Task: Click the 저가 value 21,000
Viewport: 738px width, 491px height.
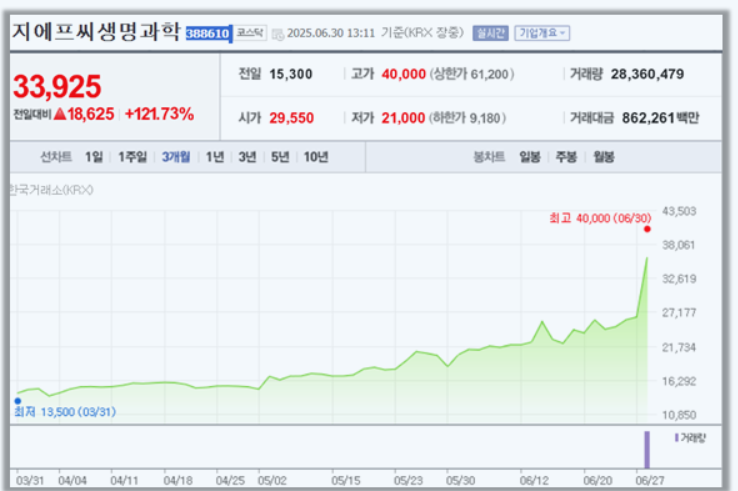Action: coord(403,118)
